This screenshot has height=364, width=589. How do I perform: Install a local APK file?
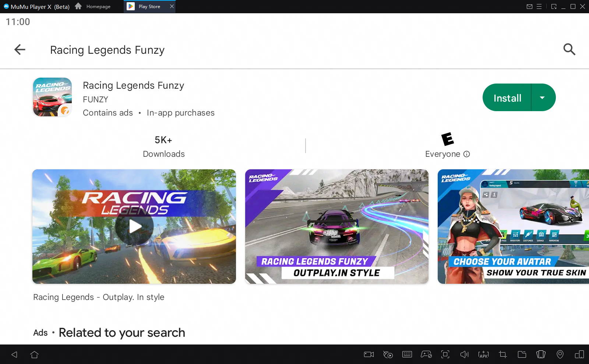click(x=483, y=354)
